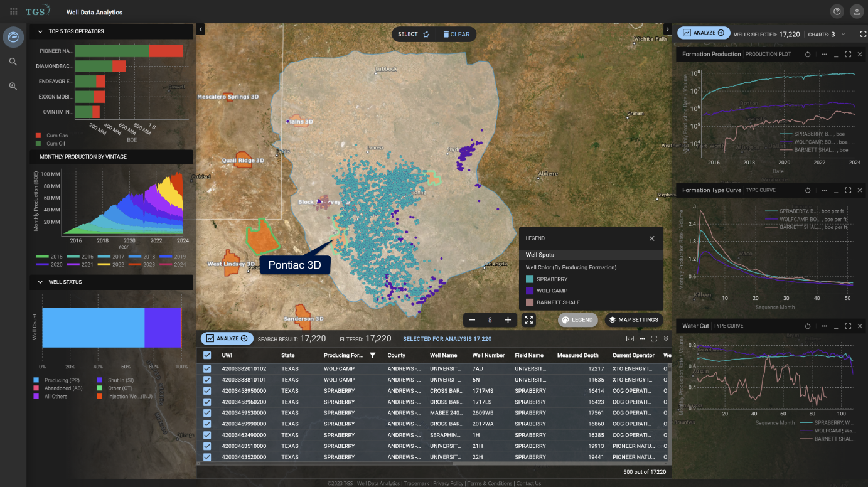This screenshot has width=868, height=487.
Task: Click the Producing Formation column filter icon
Action: point(373,355)
